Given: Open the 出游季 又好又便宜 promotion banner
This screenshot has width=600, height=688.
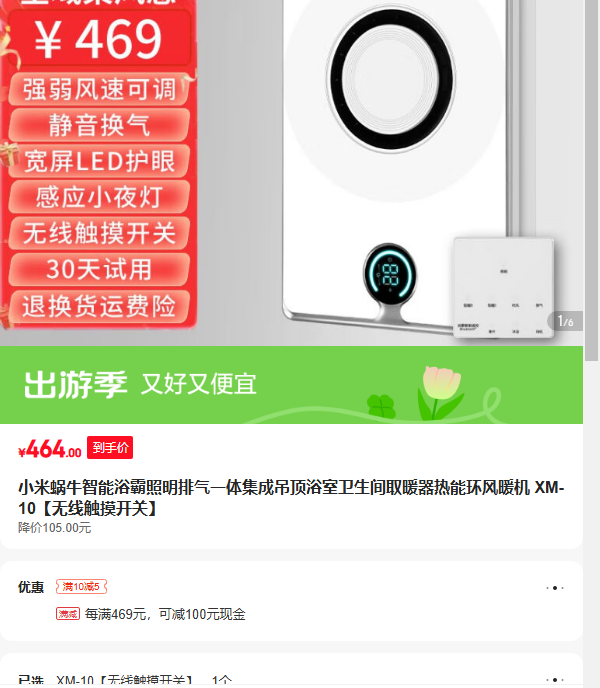Looking at the screenshot, I should pyautogui.click(x=291, y=385).
